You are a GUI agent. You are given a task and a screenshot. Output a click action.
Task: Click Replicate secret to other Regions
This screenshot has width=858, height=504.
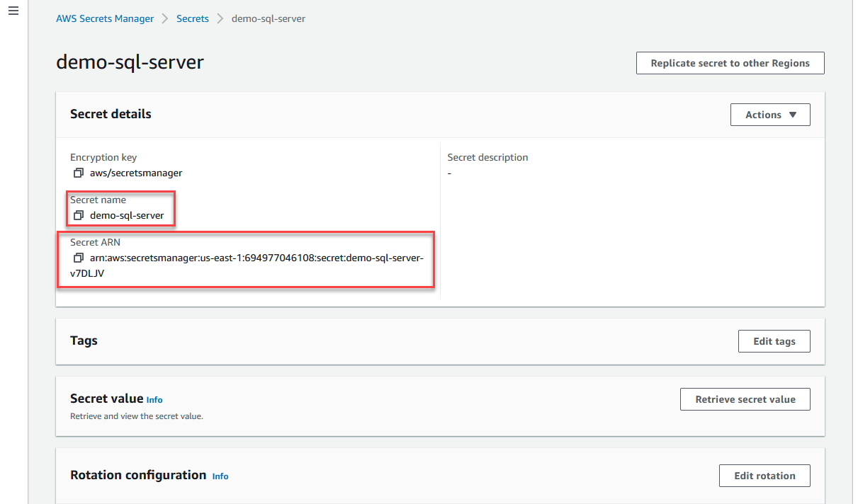click(x=730, y=63)
